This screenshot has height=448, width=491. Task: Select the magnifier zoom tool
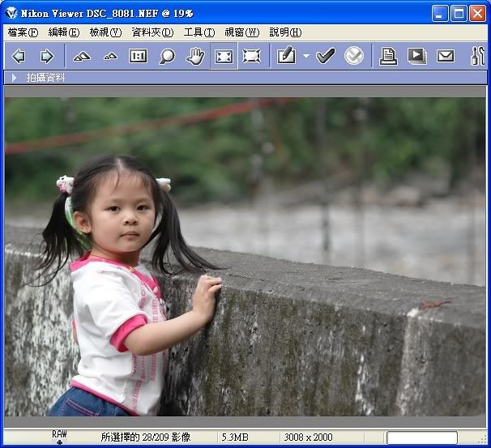[x=167, y=57]
